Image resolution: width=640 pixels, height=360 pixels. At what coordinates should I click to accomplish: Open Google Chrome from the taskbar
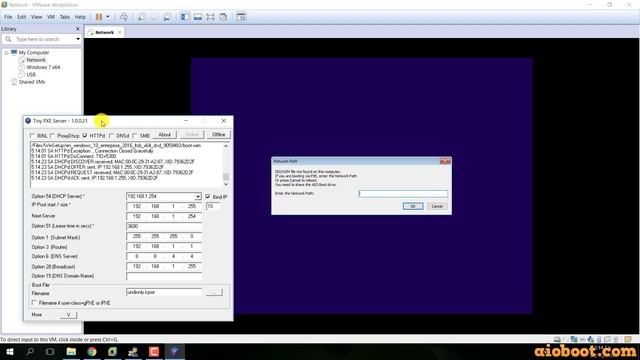coord(92,351)
